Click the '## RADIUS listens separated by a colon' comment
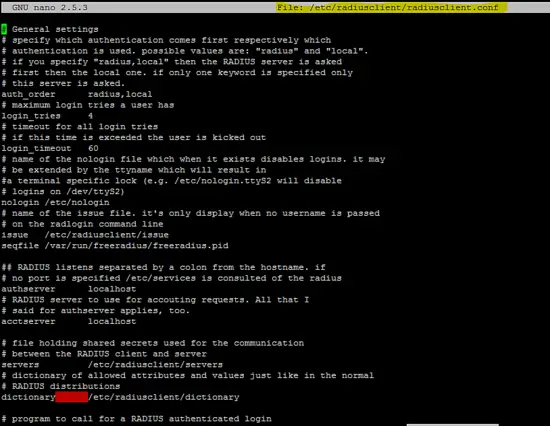 click(163, 267)
